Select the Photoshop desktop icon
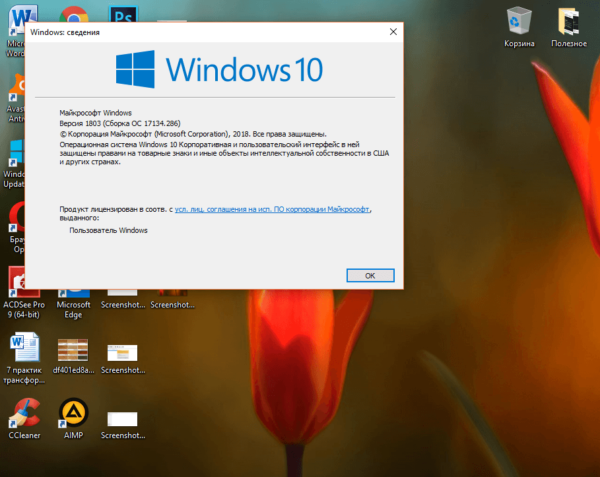The height and width of the screenshot is (477, 600). point(123,15)
